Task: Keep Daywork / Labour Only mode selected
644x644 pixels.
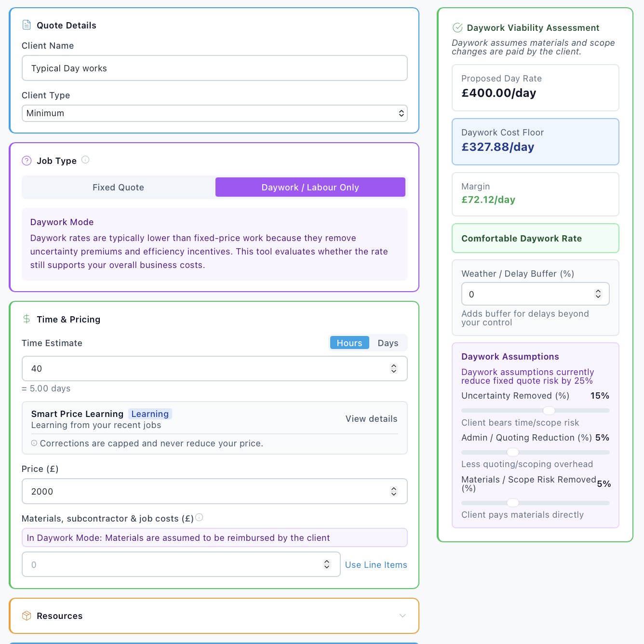Action: point(310,187)
